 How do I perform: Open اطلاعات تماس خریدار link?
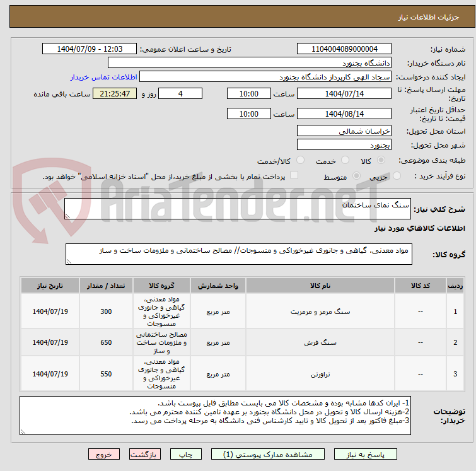[103, 77]
